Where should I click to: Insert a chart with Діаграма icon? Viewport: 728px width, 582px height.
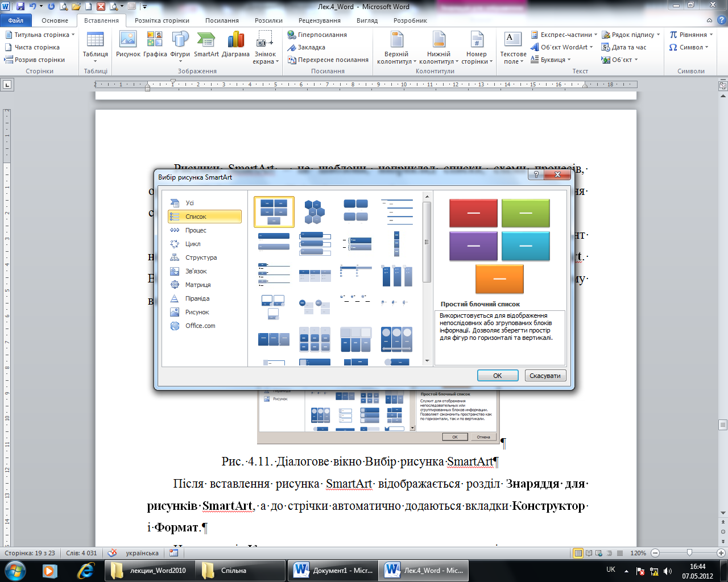pyautogui.click(x=235, y=45)
